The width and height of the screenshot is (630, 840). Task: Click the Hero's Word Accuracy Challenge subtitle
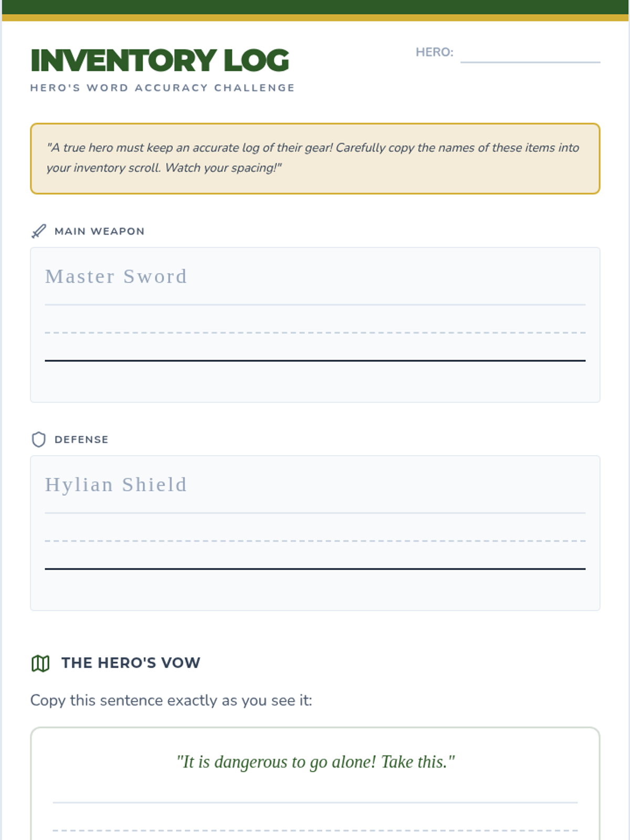click(162, 88)
